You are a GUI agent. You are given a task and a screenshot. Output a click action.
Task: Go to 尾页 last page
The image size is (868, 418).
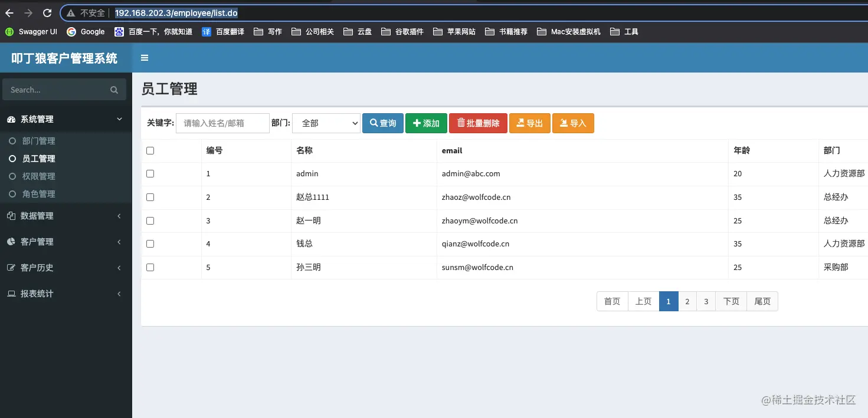point(762,301)
